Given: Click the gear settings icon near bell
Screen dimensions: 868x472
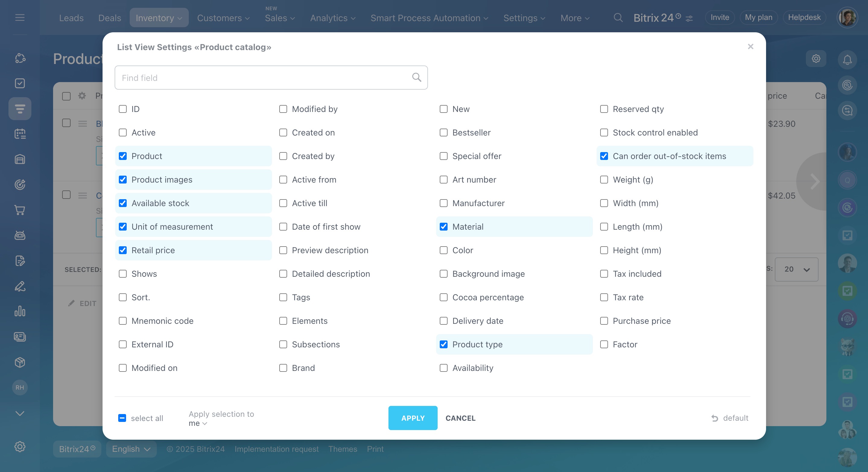Looking at the screenshot, I should click(816, 59).
